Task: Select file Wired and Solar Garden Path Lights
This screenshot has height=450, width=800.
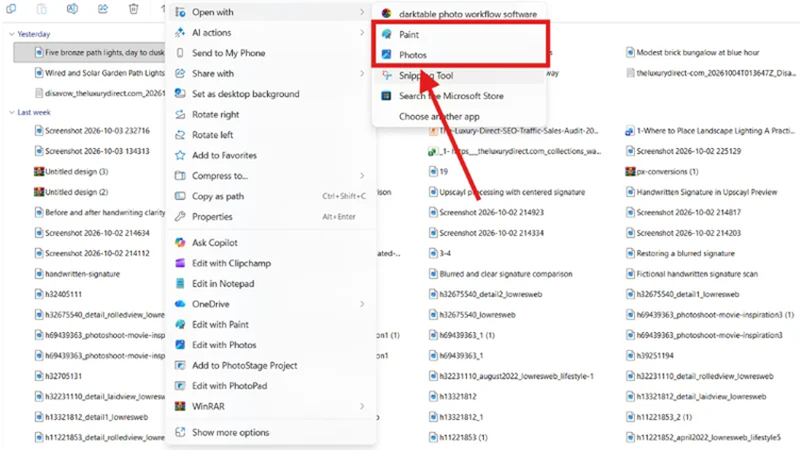Action: coord(99,73)
